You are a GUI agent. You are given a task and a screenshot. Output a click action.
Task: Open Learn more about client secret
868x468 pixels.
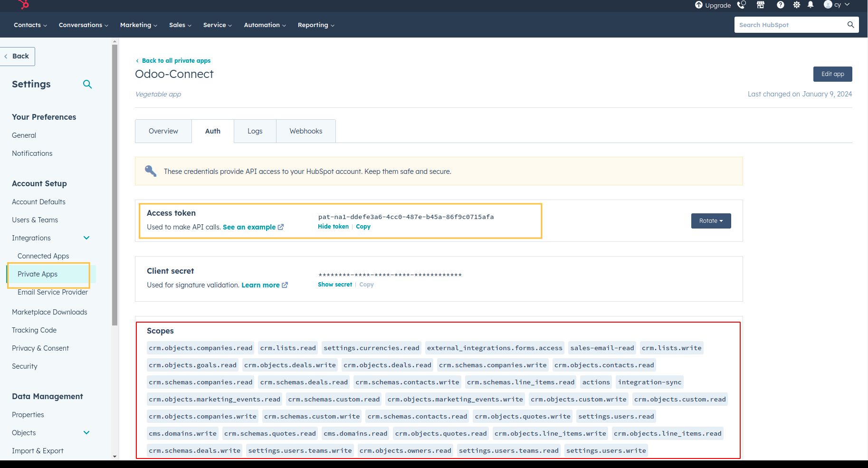coord(265,285)
